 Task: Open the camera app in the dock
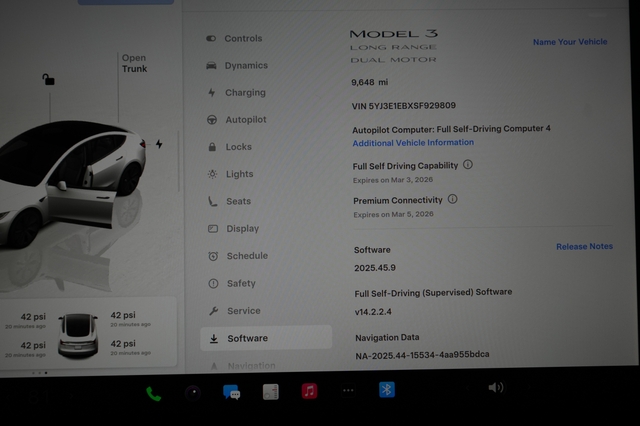click(193, 393)
